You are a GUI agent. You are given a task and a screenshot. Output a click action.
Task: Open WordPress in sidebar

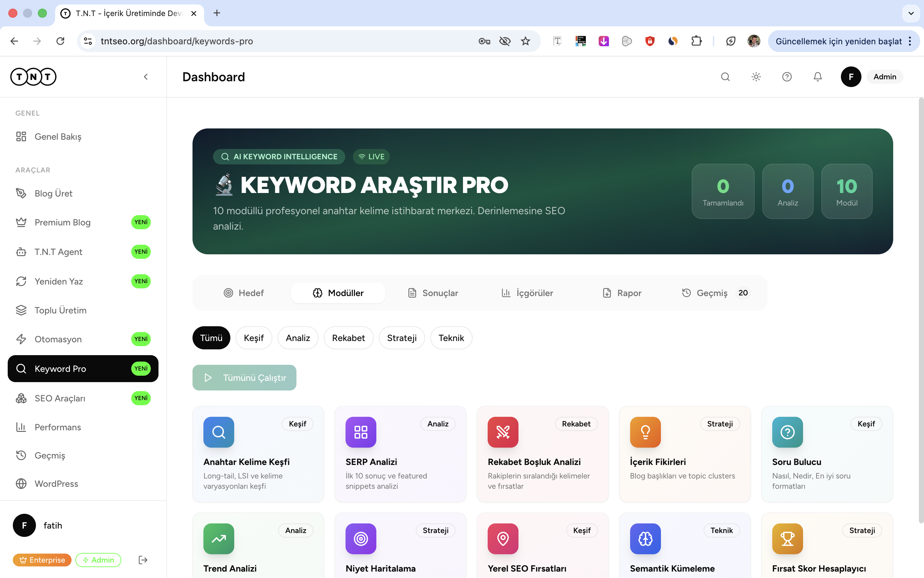pos(83,484)
